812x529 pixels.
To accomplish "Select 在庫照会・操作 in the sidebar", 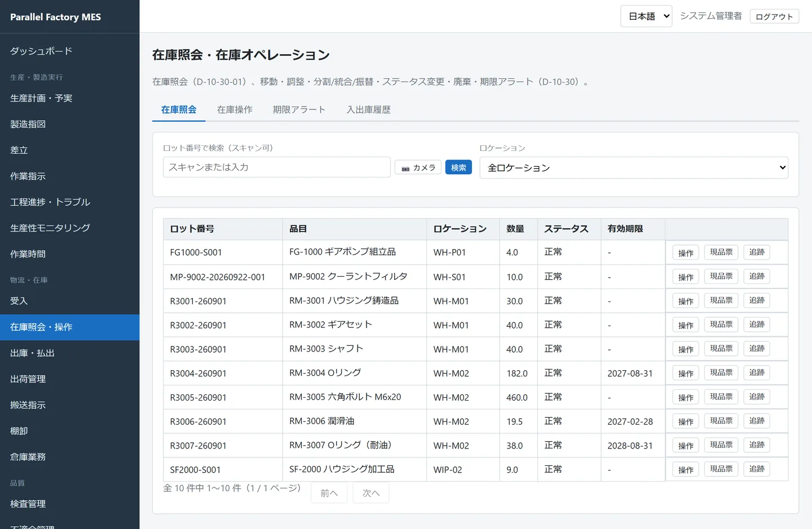I will pyautogui.click(x=69, y=327).
